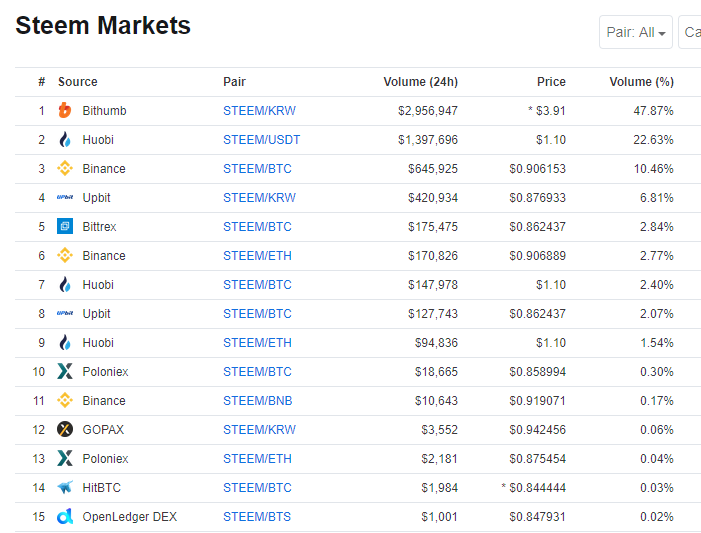Click Poloniex logo in row 10
The height and width of the screenshot is (533, 701).
[x=65, y=371]
